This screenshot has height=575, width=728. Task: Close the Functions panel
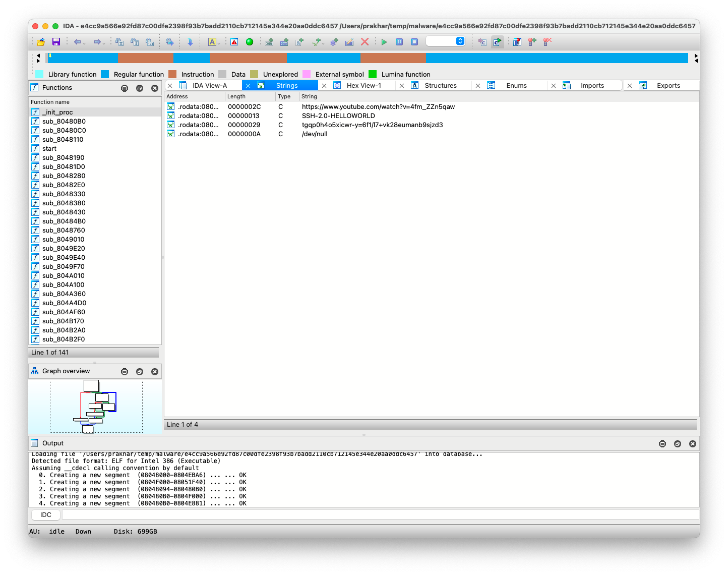click(155, 88)
